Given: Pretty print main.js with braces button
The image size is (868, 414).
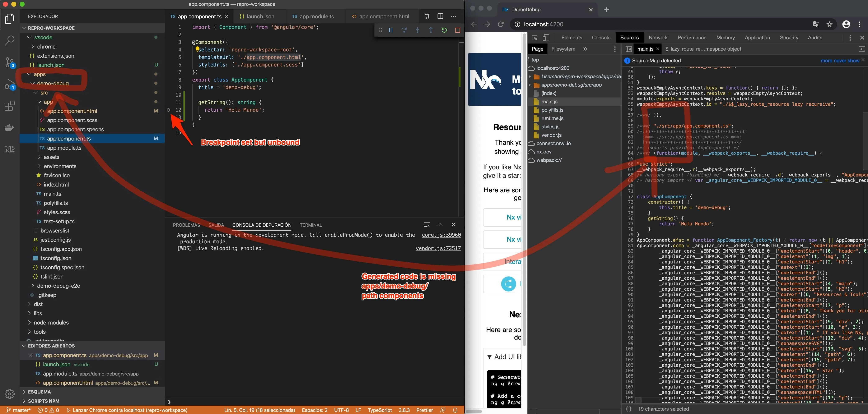Looking at the screenshot, I should point(628,409).
